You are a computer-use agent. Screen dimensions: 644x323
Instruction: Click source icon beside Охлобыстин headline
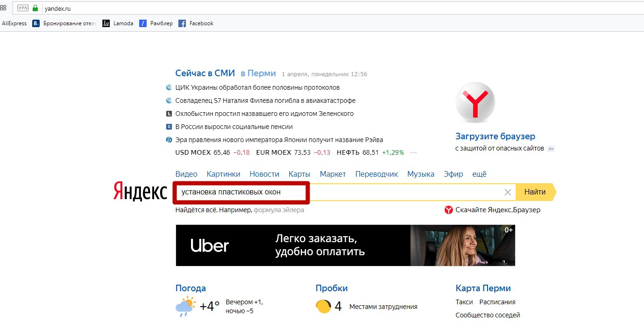169,114
